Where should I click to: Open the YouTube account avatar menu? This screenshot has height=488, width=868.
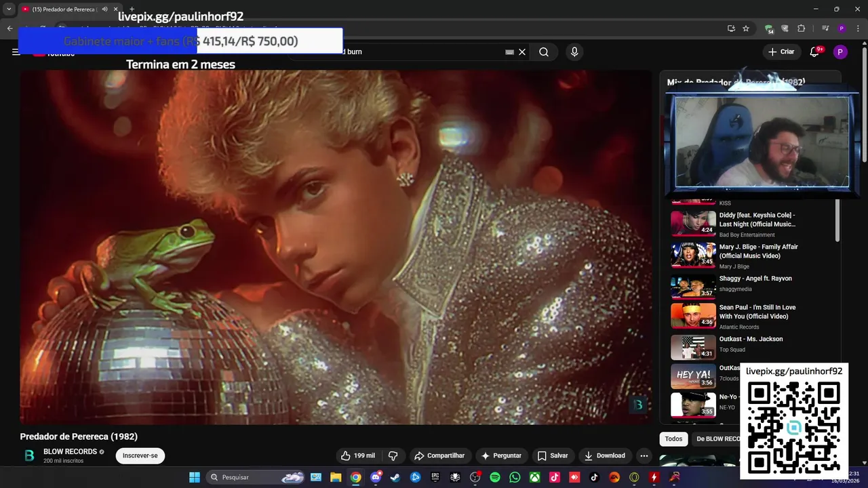(840, 52)
